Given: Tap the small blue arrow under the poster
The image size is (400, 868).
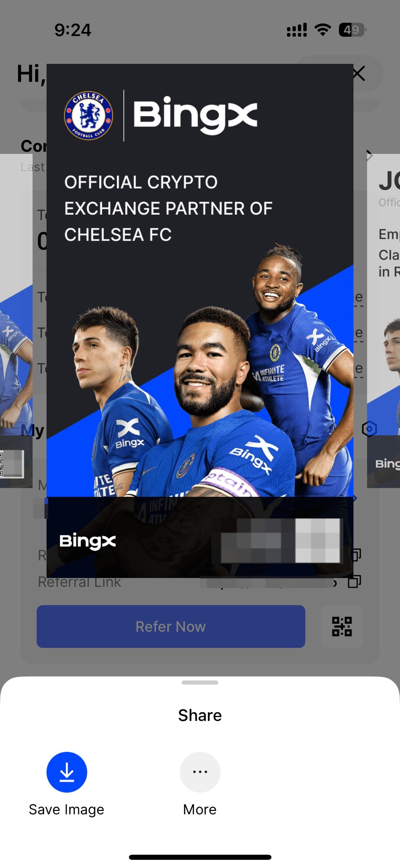Looking at the screenshot, I should coord(355,498).
